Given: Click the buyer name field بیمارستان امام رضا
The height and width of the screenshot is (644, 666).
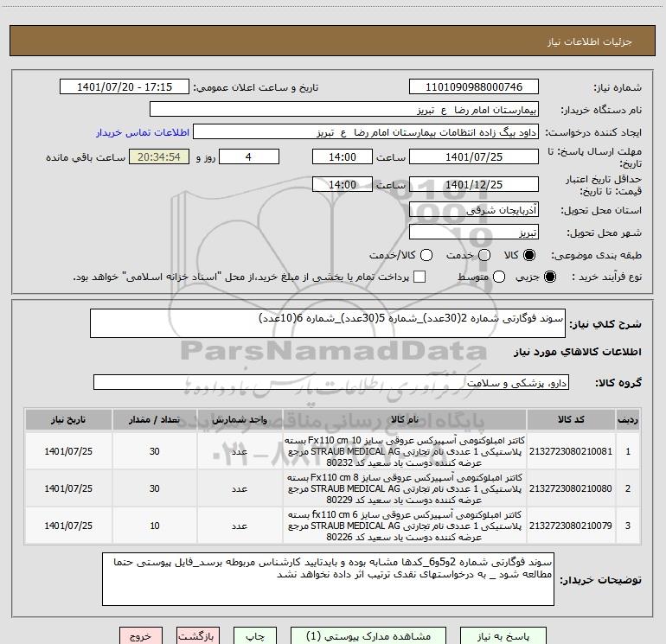Looking at the screenshot, I should coord(344,110).
